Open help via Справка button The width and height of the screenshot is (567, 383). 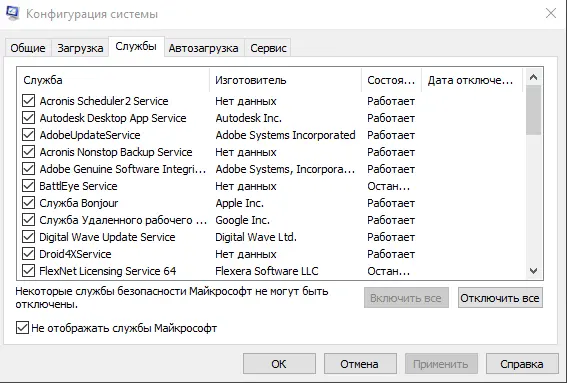pos(522,364)
